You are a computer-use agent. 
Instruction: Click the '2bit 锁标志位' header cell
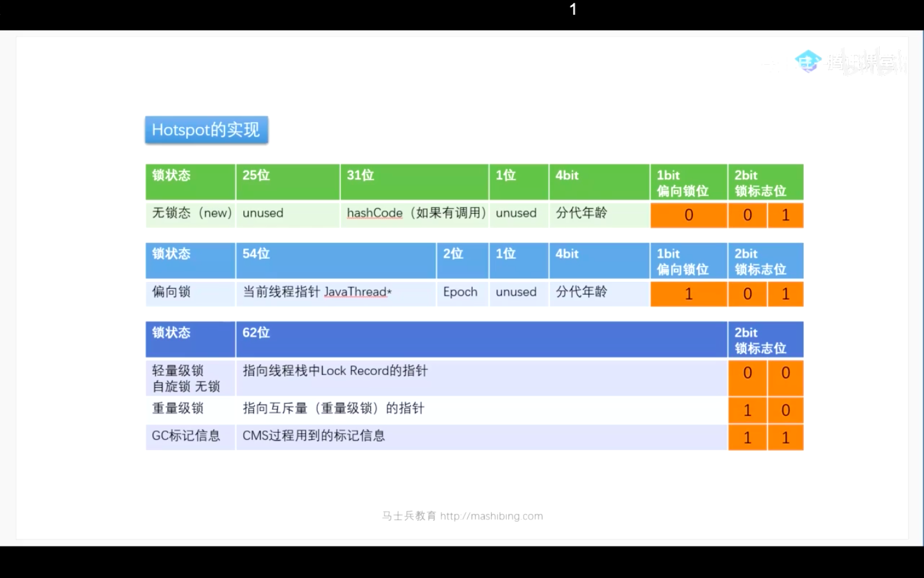pos(765,182)
